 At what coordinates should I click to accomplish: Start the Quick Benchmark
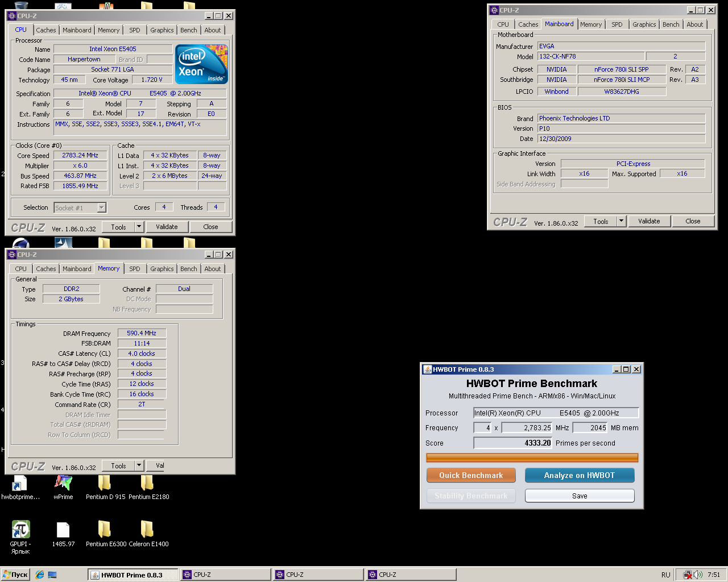tap(471, 475)
